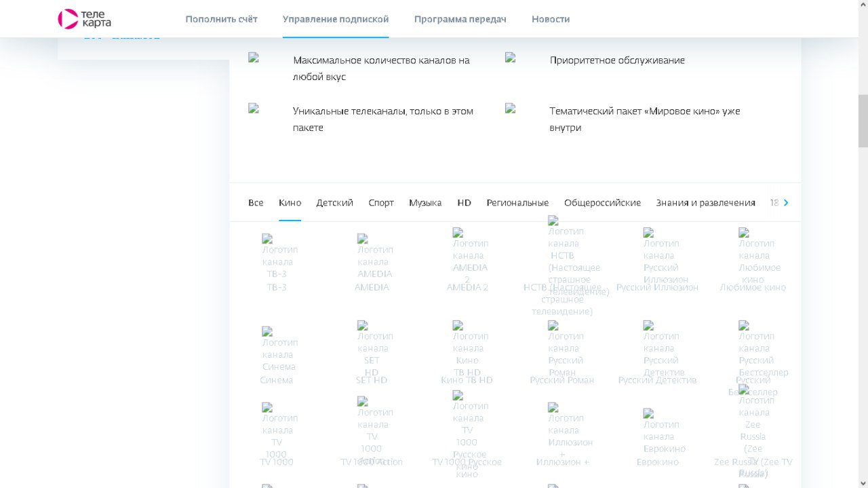The height and width of the screenshot is (488, 868).
Task: Open the Иллюзион + channel logo
Action: 570,431
